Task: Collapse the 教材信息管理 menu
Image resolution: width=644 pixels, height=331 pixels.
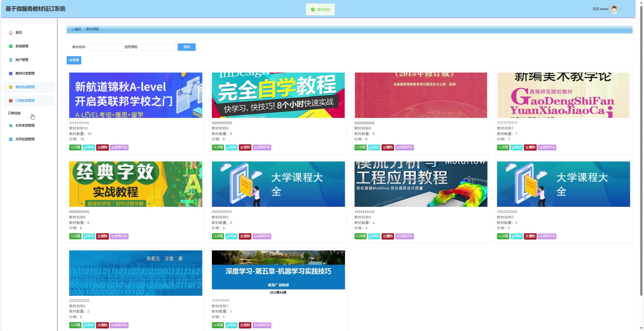Action: pyautogui.click(x=25, y=87)
